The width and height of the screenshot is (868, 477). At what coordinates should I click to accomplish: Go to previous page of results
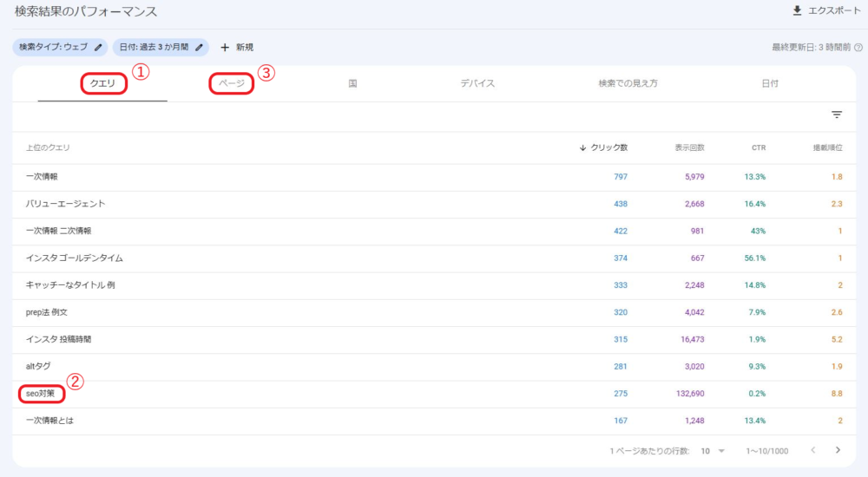[x=813, y=450]
